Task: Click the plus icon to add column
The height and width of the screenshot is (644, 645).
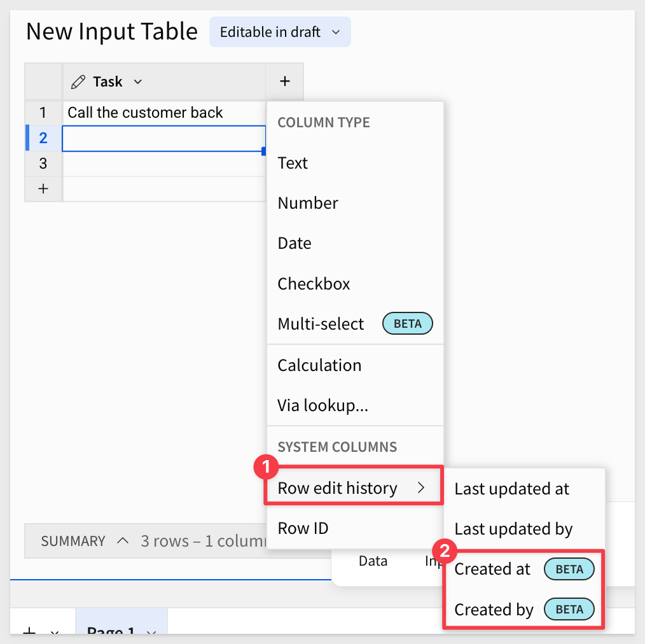Action: [284, 81]
